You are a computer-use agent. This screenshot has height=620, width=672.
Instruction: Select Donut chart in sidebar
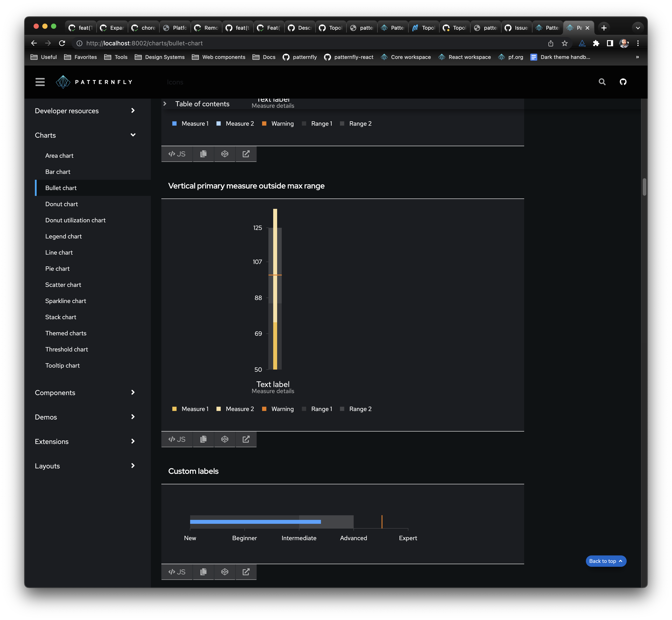point(61,204)
